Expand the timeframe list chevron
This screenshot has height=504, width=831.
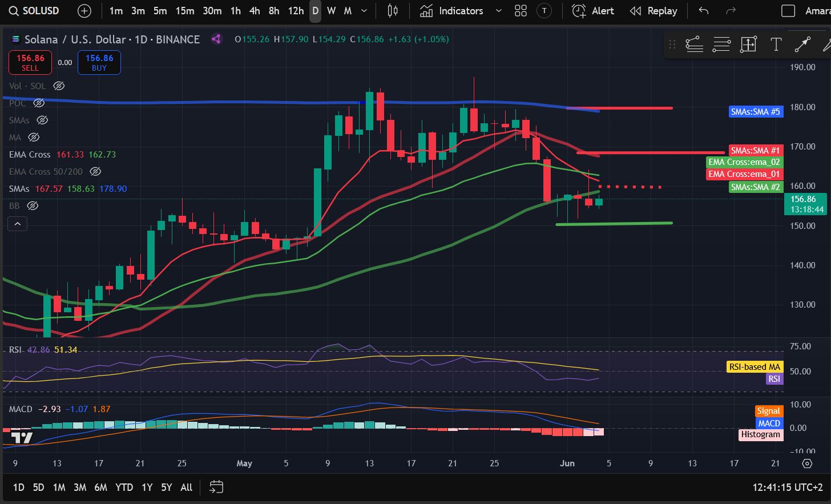coord(364,11)
